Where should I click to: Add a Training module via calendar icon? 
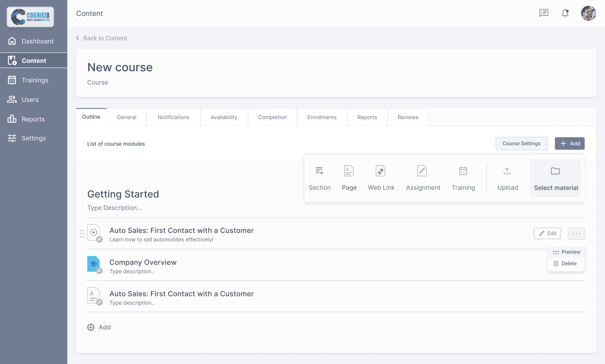click(463, 171)
